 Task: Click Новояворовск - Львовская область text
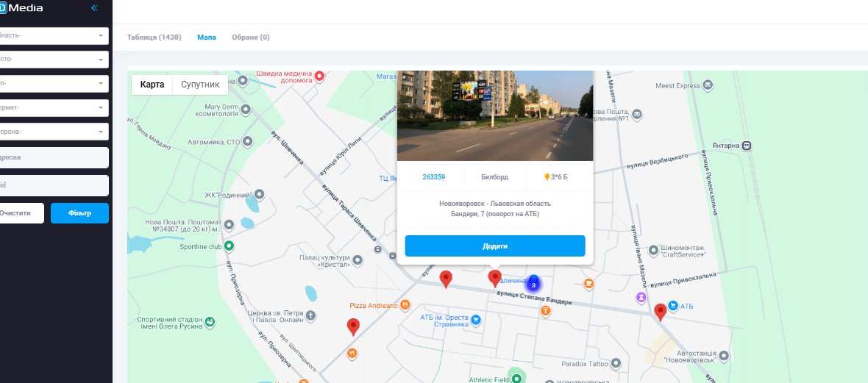tap(495, 204)
